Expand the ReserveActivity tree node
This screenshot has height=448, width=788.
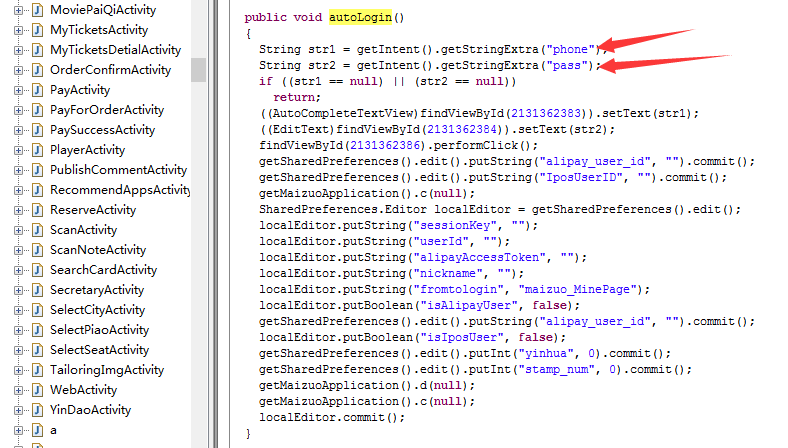(18, 211)
